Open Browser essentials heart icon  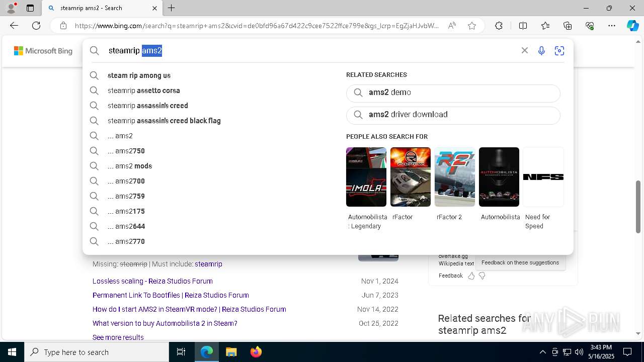590,26
